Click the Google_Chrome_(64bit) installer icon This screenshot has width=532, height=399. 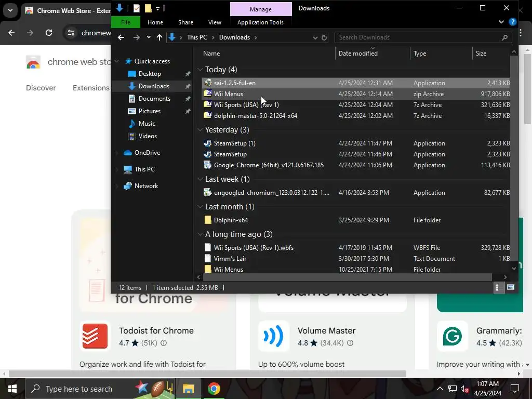[208, 165]
